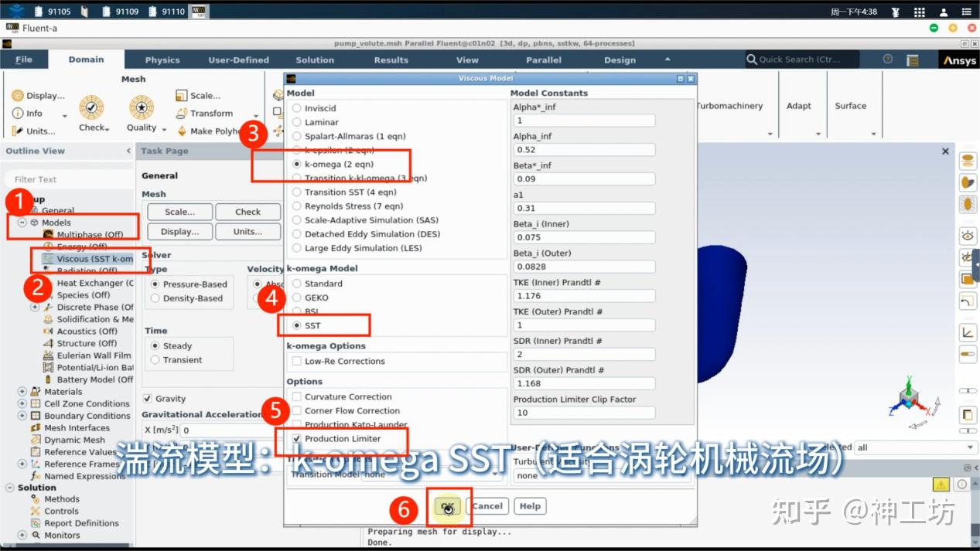Expand Cell Zone Conditions node
Screen dimensions: 980x551
[x=22, y=403]
